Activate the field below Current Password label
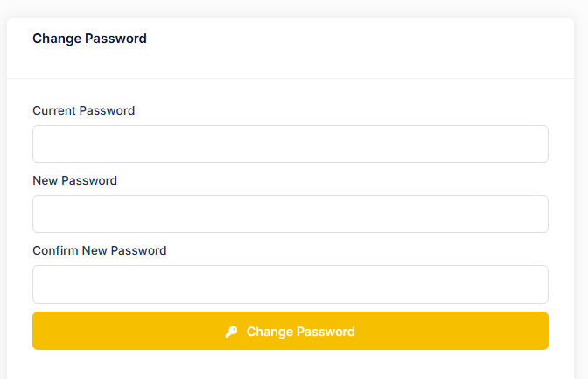 (x=290, y=144)
